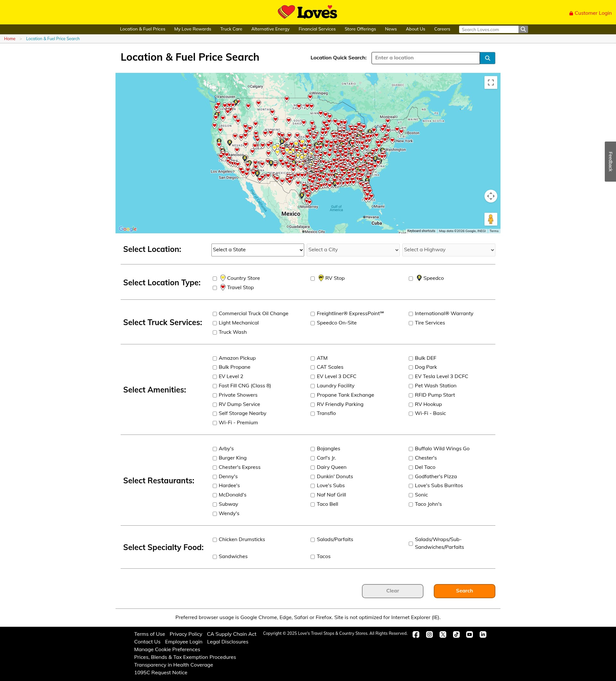Image resolution: width=616 pixels, height=681 pixels.
Task: Click the Location Quick Search magnifier button
Action: pos(487,58)
